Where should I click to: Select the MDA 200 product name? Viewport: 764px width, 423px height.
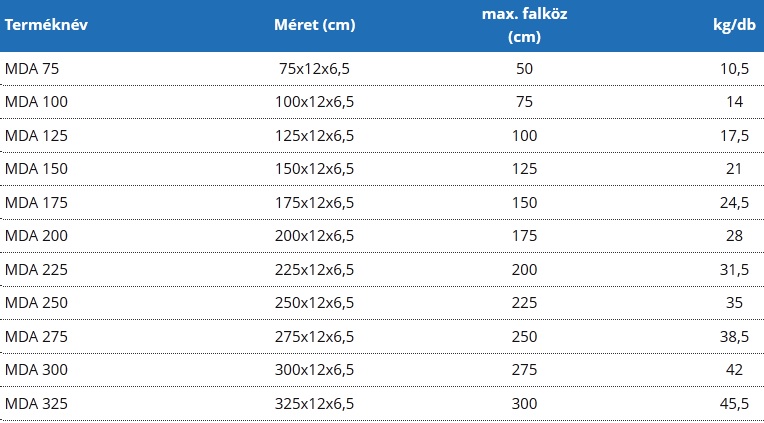(36, 236)
